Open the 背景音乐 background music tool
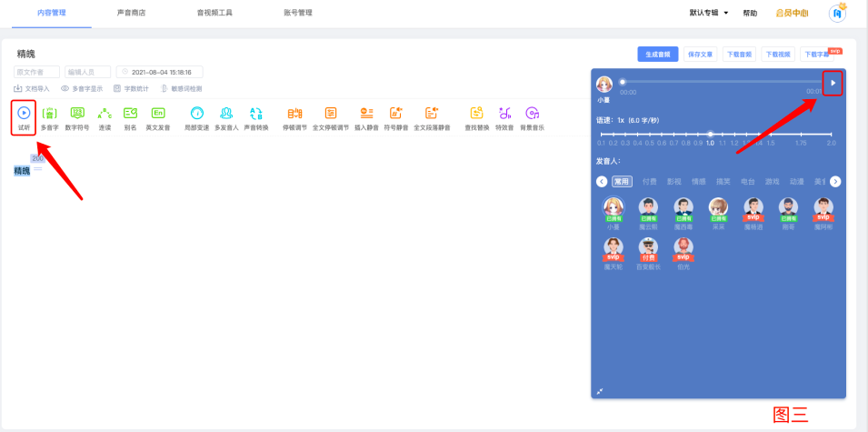 pos(532,113)
